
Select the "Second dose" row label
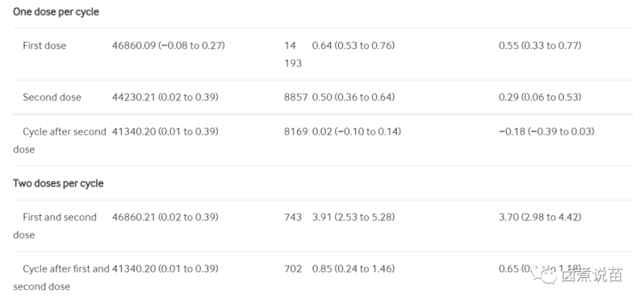pos(52,97)
